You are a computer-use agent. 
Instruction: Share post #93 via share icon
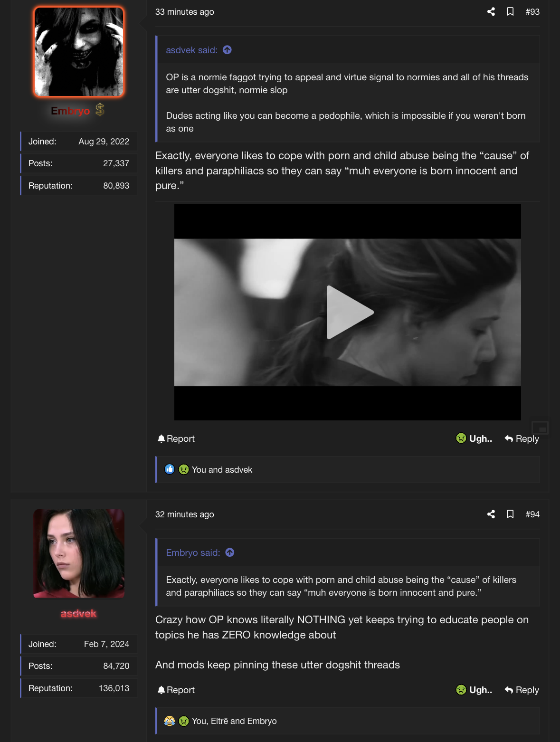[491, 12]
